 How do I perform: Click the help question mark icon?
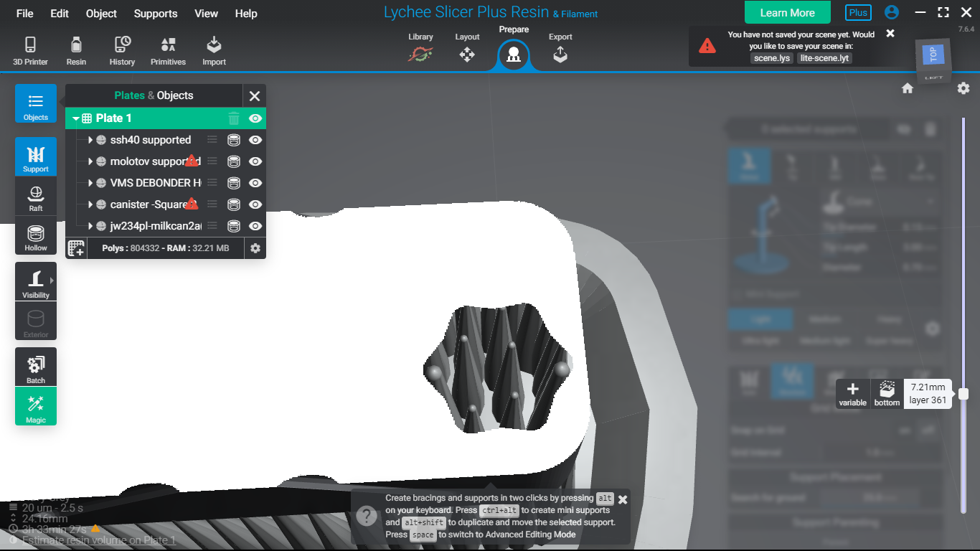366,515
